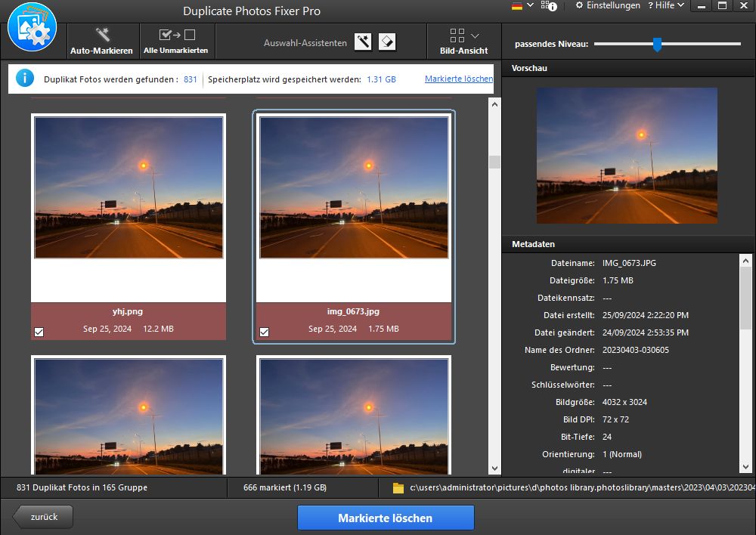756x535 pixels.
Task: Click the blue info icon on results bar
Action: [25, 79]
